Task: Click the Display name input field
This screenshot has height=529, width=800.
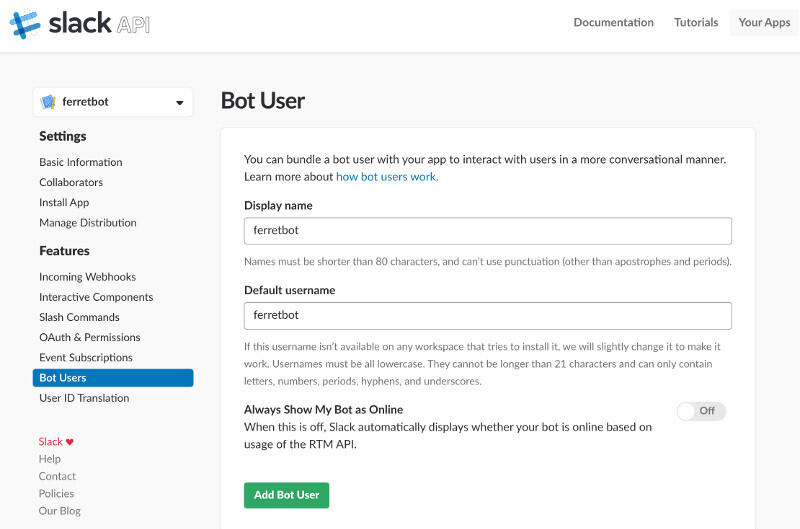Action: point(488,231)
